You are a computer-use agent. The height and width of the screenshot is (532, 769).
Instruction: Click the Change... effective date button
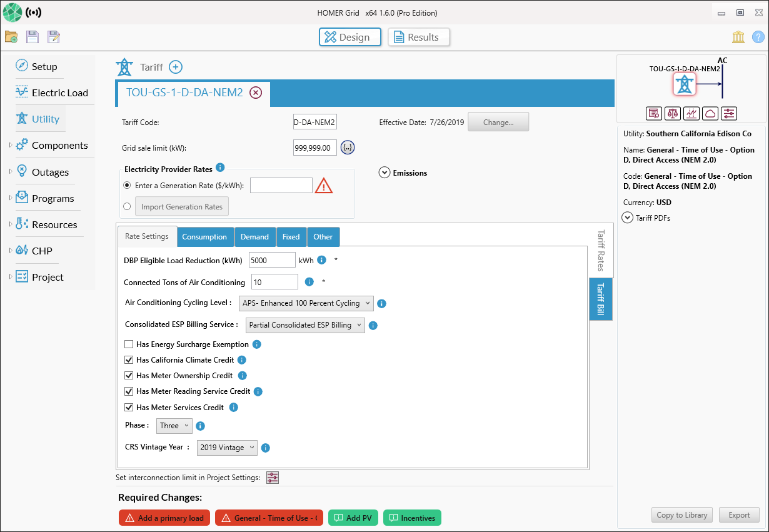pos(498,123)
